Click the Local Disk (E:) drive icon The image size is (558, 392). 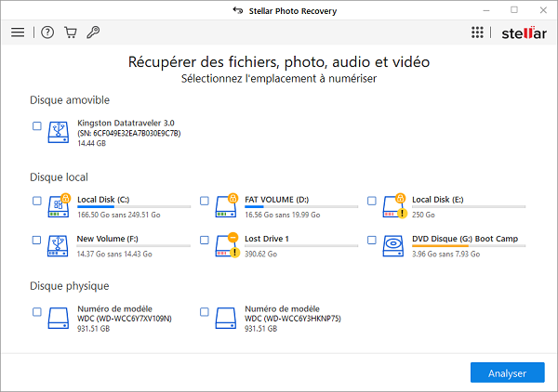click(393, 206)
